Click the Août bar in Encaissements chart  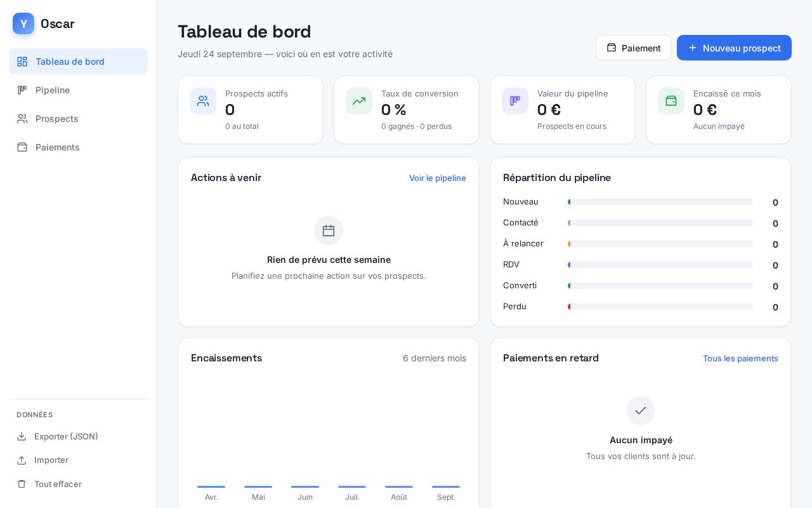point(399,487)
